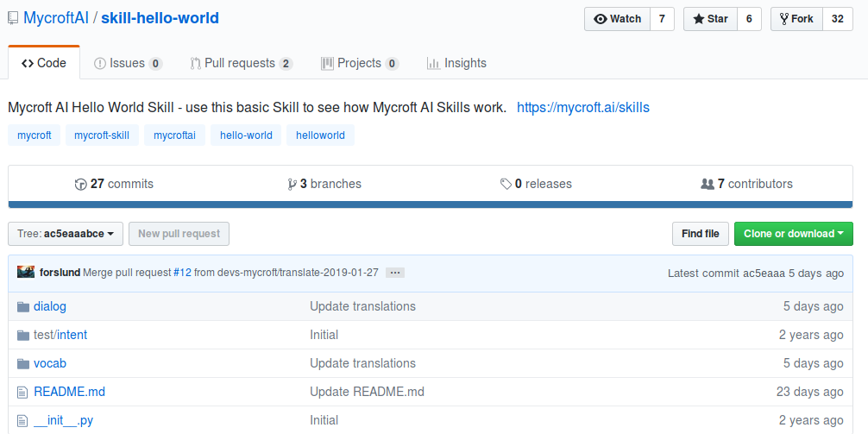Viewport: 868px width, 434px height.
Task: Fork this repository
Action: click(796, 19)
